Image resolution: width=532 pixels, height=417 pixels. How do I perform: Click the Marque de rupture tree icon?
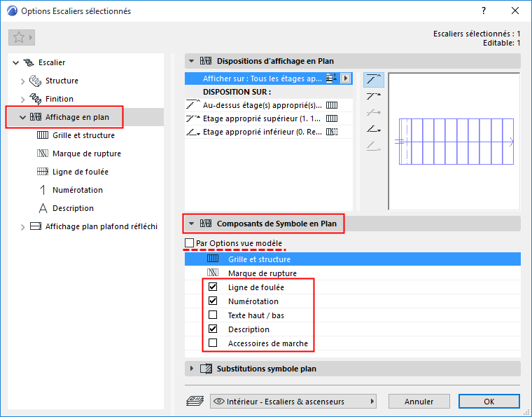(43, 153)
